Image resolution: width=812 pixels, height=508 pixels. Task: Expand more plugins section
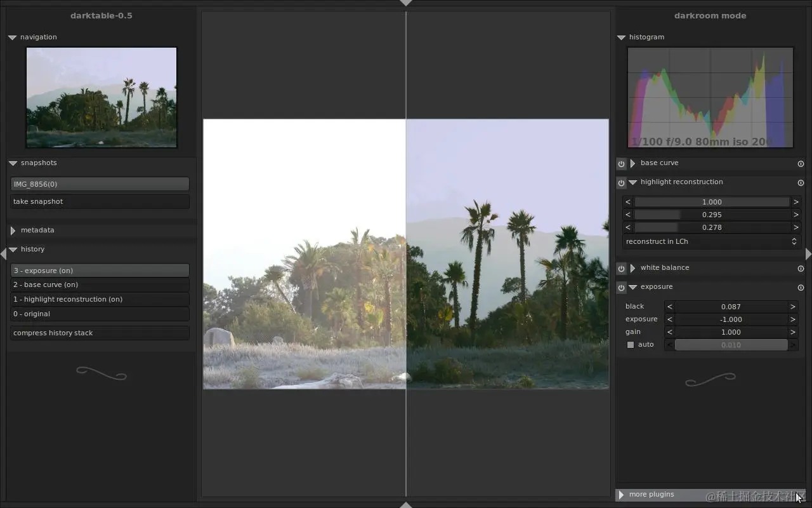(x=621, y=495)
